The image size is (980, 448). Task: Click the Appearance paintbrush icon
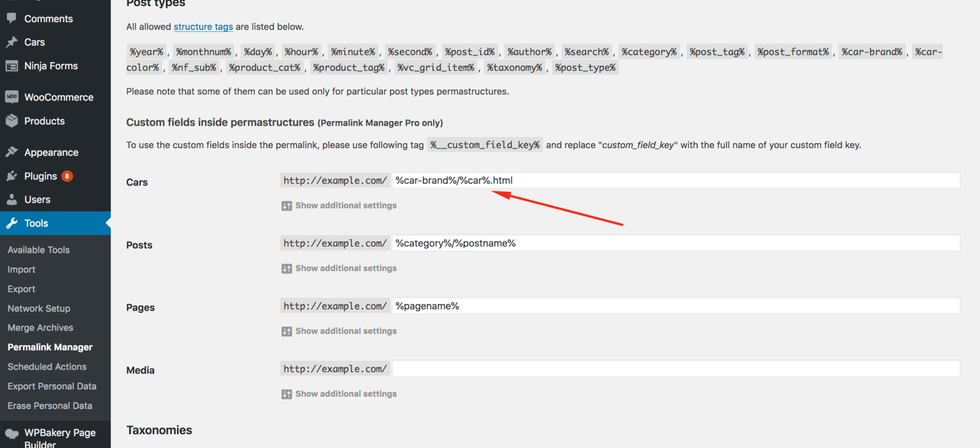click(x=11, y=152)
